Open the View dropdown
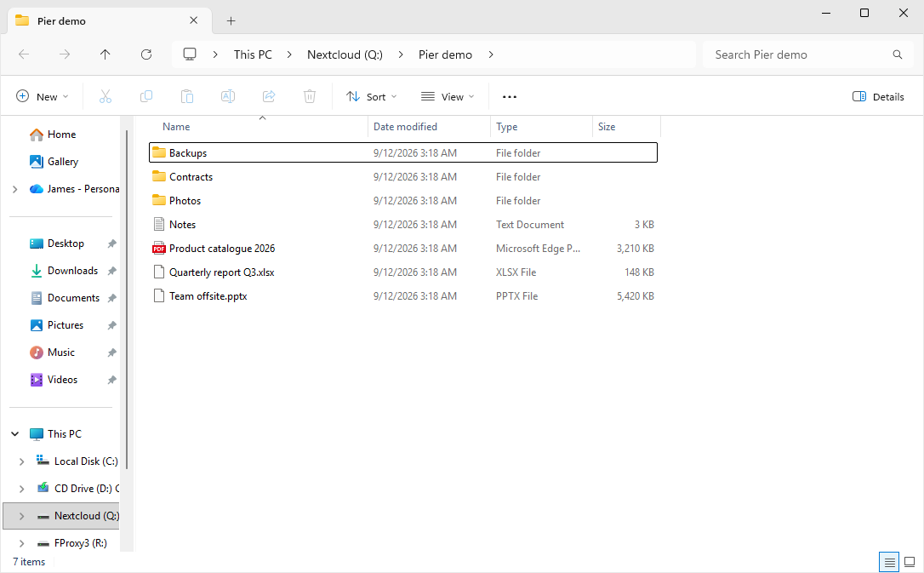 pyautogui.click(x=448, y=97)
